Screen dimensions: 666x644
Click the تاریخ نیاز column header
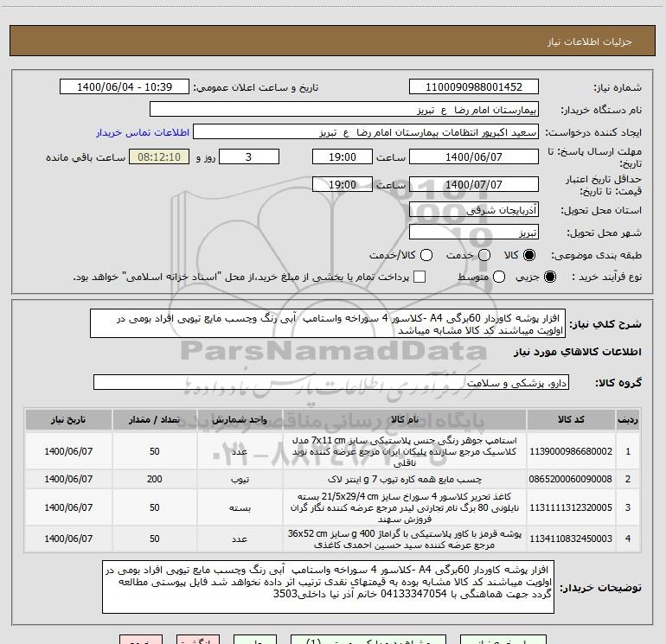(x=68, y=419)
